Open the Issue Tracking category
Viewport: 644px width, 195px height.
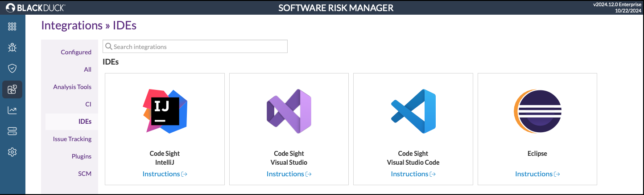pyautogui.click(x=72, y=139)
